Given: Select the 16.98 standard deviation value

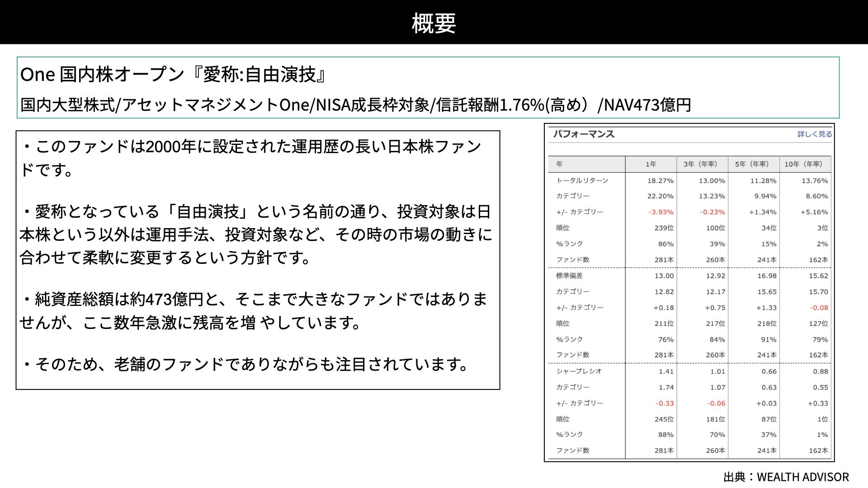Looking at the screenshot, I should [767, 276].
